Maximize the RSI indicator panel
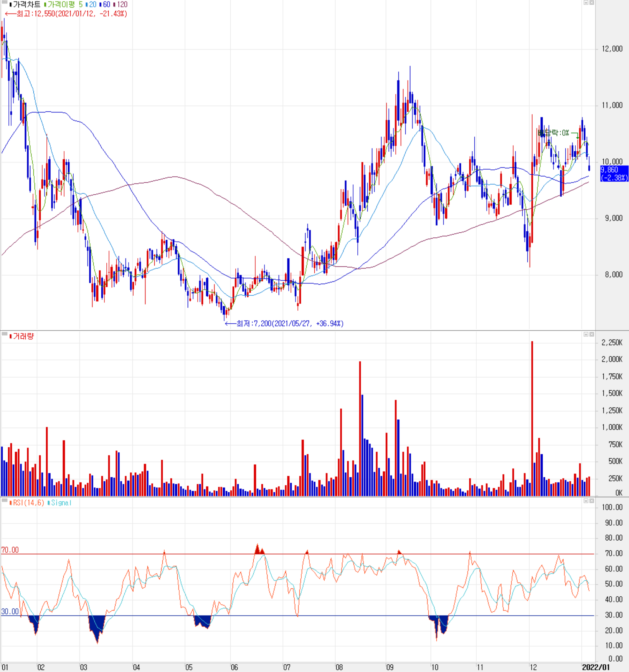 click(x=586, y=501)
